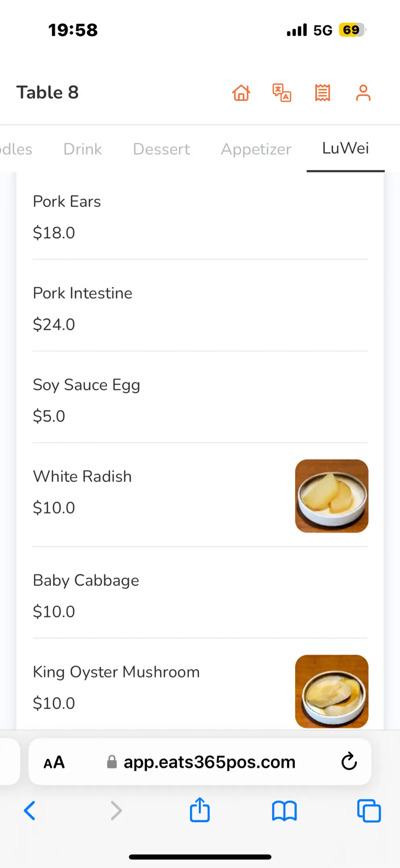Tap the Safari share icon
400x868 pixels.
coord(200,810)
